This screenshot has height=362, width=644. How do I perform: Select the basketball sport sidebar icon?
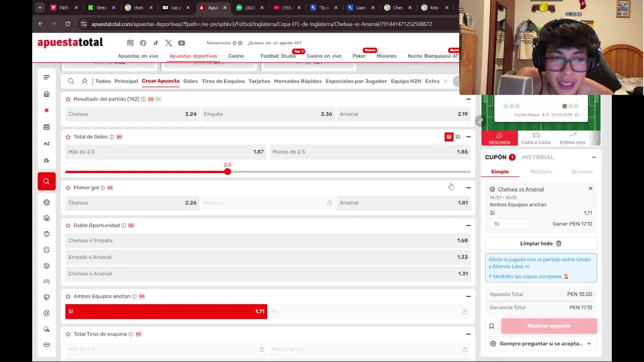(46, 218)
